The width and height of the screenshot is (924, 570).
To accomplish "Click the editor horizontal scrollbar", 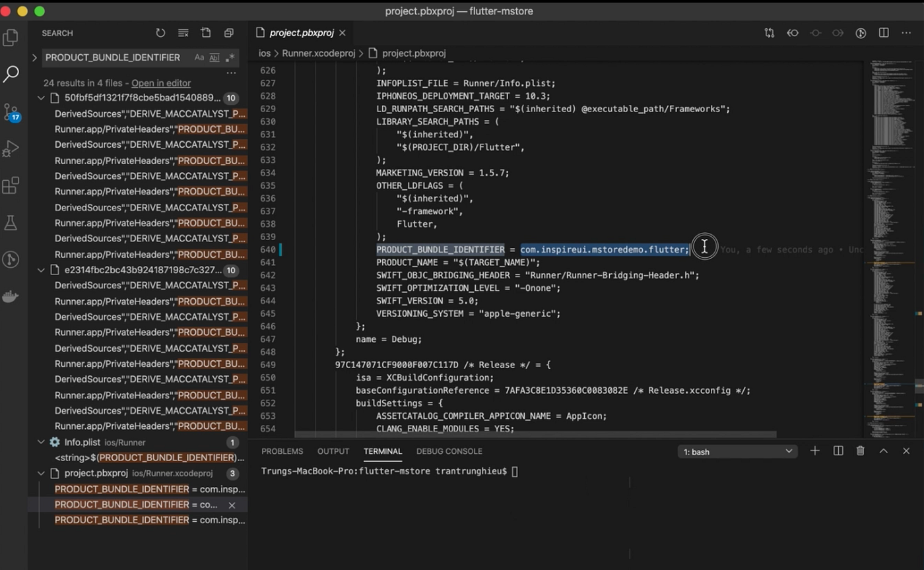I will coord(535,435).
